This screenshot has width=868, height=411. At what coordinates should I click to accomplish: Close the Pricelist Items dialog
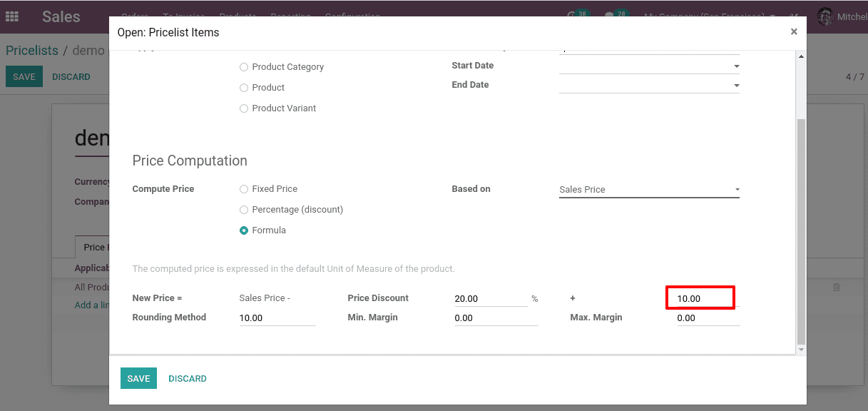794,31
